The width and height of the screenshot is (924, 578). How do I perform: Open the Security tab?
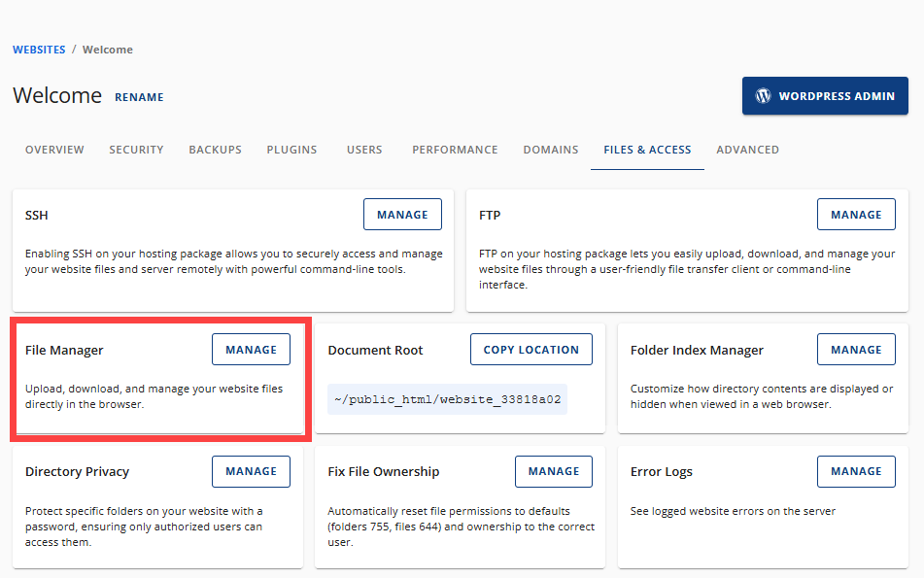136,150
